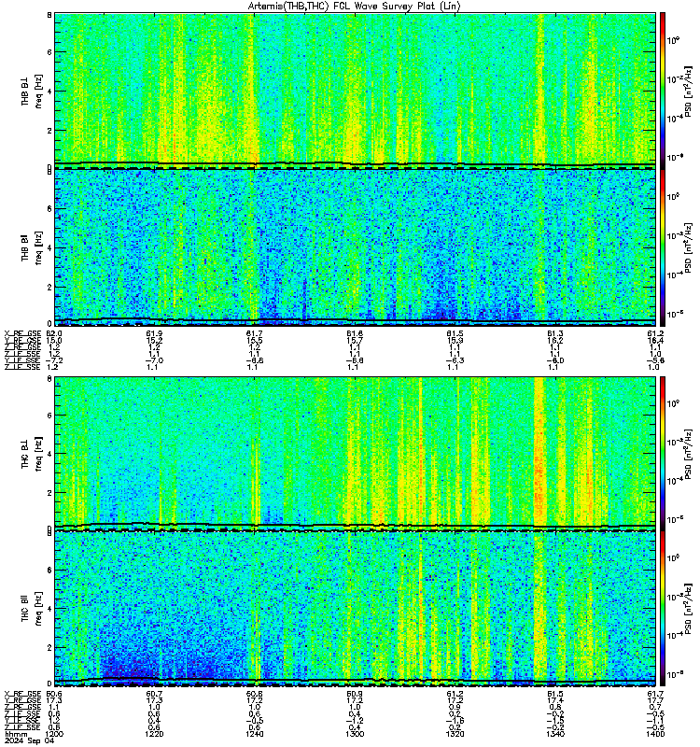Viewport: 700px width, 747px height.
Task: Click the 'THC B⊥ freq [Hz]' axis label
Action: pos(32,454)
